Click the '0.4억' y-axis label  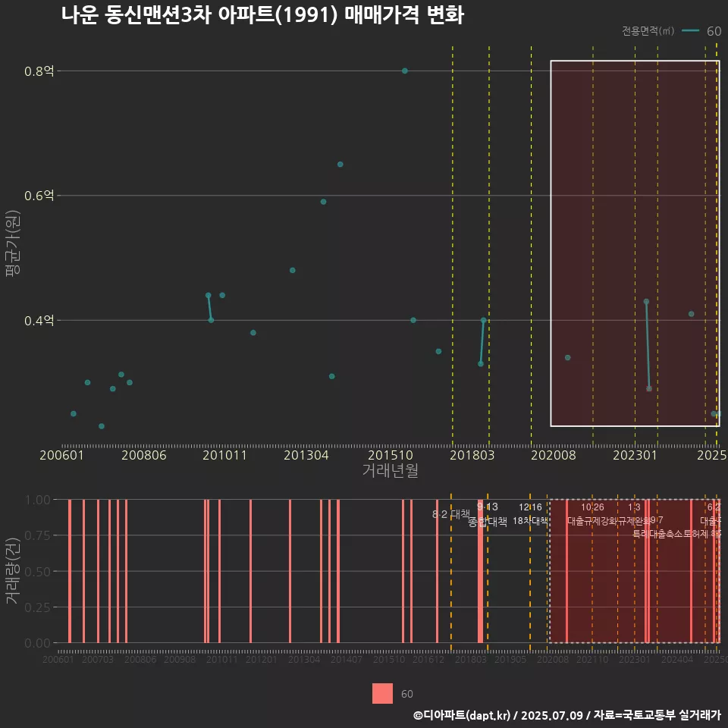[39, 320]
